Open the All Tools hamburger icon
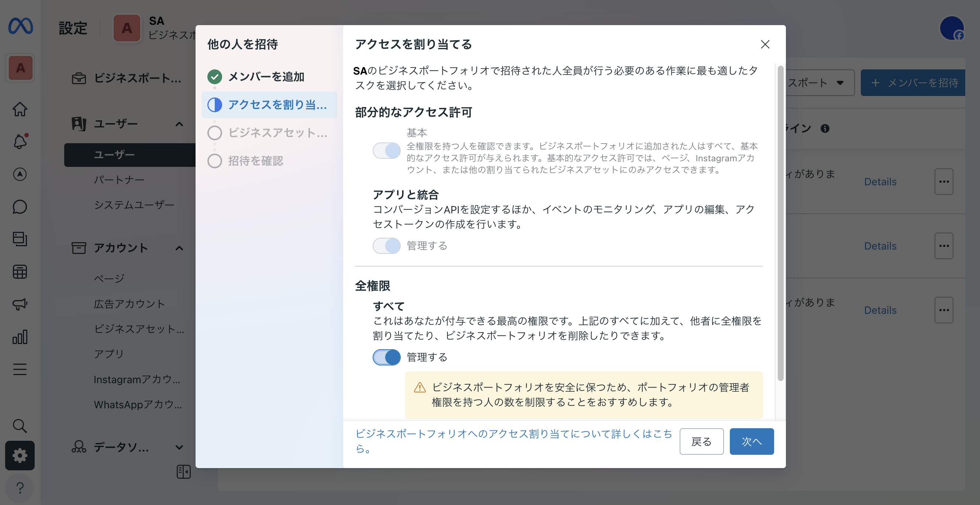 pyautogui.click(x=20, y=369)
